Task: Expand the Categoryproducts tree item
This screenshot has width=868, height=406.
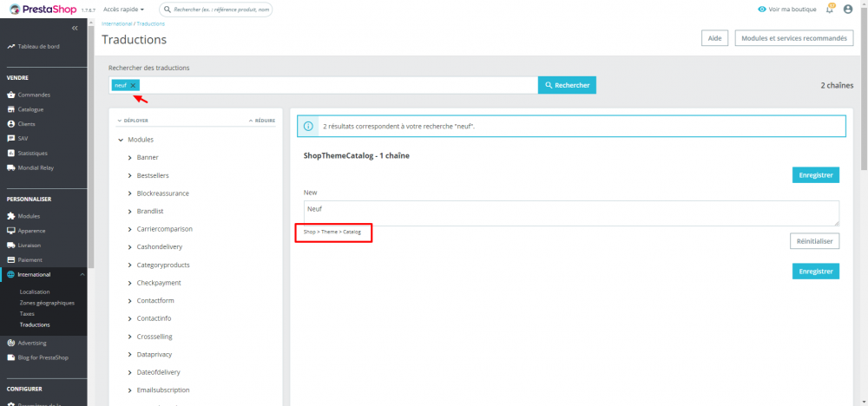Action: [x=129, y=265]
